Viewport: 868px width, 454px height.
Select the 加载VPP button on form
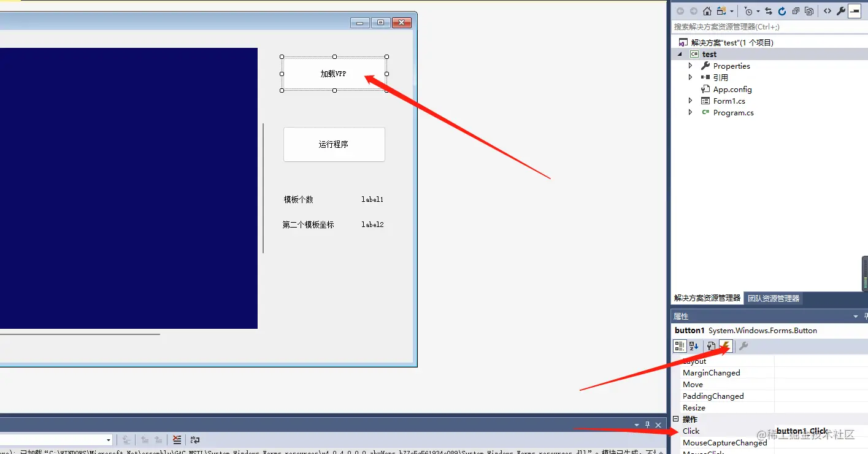(334, 74)
